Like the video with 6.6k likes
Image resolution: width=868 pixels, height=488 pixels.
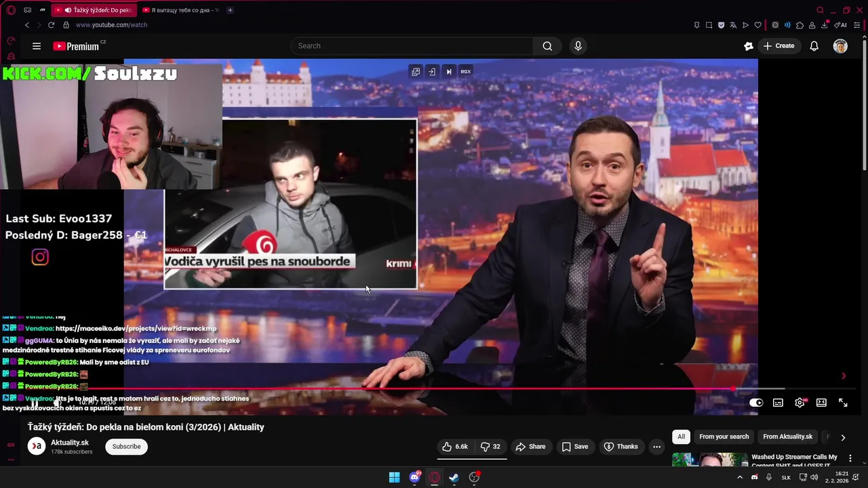point(455,447)
